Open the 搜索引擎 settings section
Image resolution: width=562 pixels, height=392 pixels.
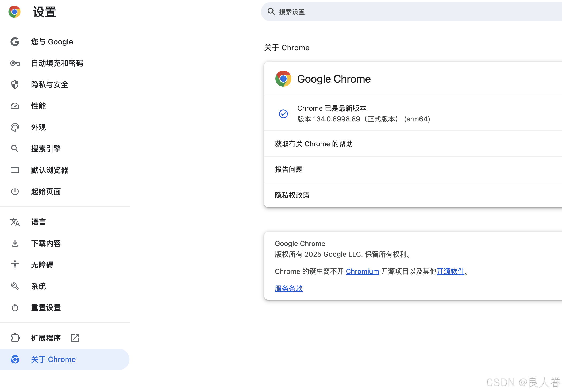[x=46, y=149]
